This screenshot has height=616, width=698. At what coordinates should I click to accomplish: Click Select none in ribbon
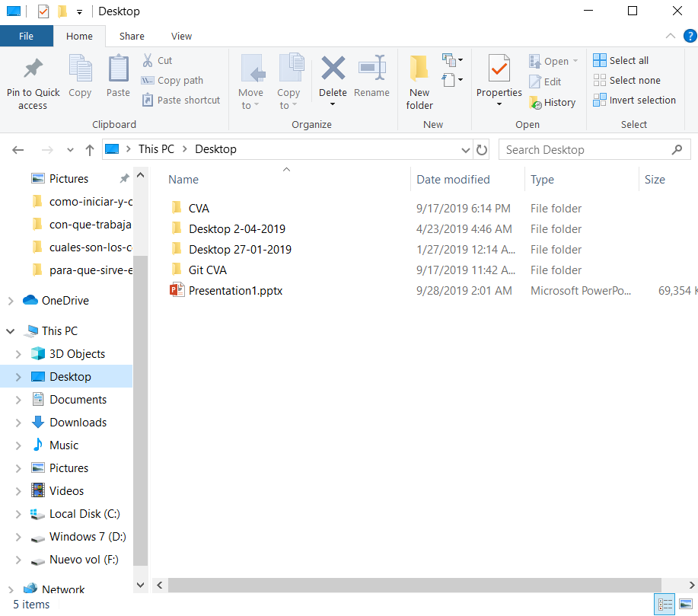tap(626, 80)
